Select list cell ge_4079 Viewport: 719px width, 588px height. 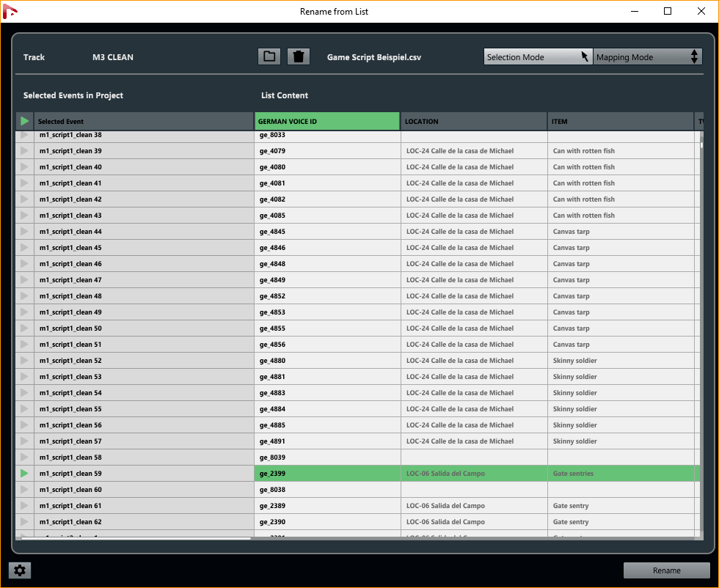tap(327, 151)
